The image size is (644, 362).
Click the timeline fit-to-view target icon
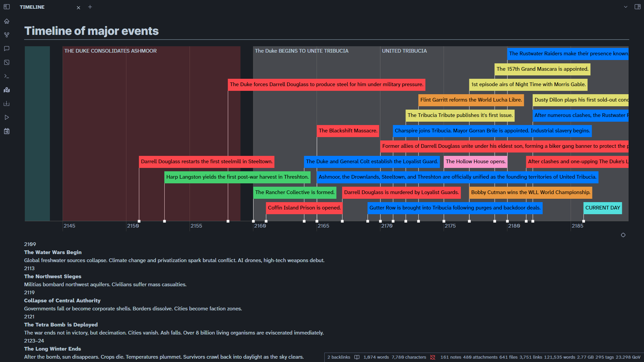(x=623, y=235)
